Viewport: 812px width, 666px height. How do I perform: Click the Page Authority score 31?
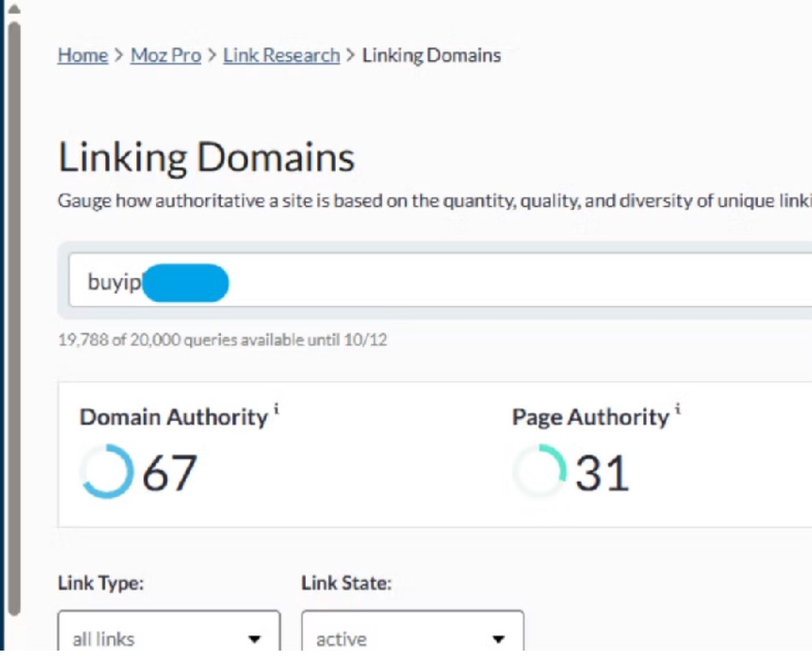602,472
